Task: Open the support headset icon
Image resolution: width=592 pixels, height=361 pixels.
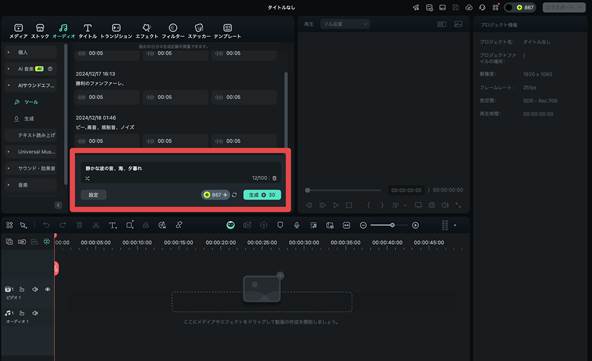Action: coord(482,8)
